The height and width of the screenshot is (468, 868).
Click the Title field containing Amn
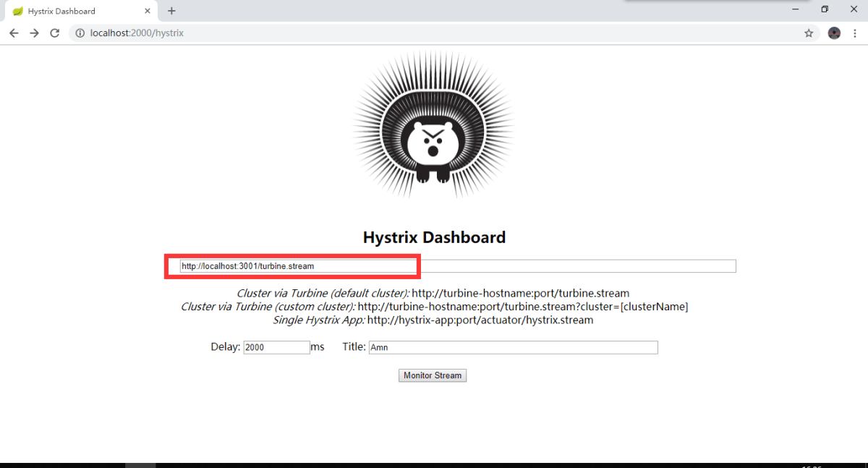point(513,347)
